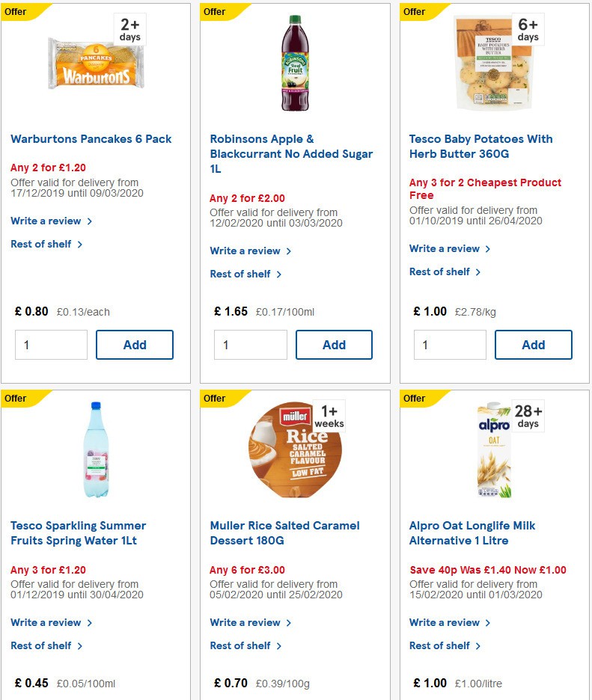This screenshot has height=700, width=592.
Task: Add Tesco Baby Potatoes to basket
Action: coord(534,345)
